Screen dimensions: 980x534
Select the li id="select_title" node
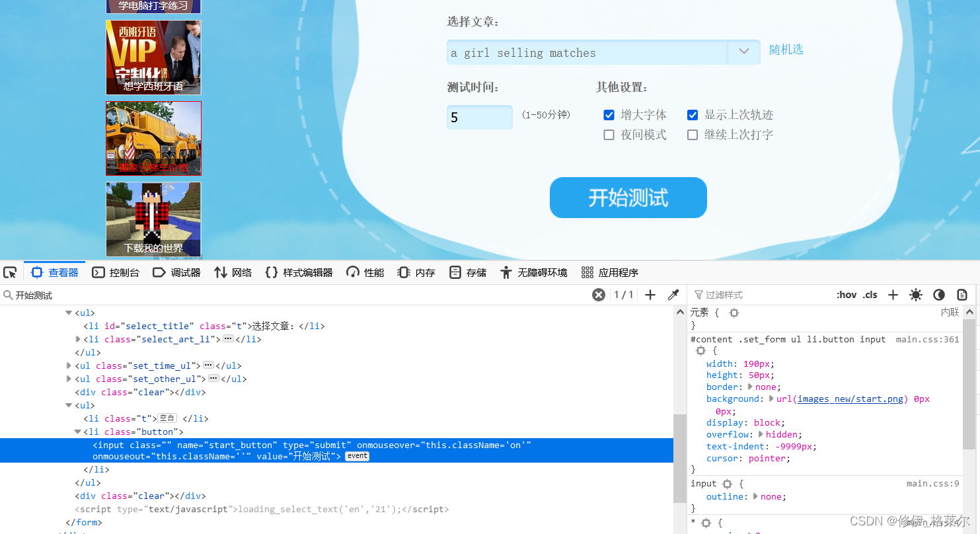(204, 326)
